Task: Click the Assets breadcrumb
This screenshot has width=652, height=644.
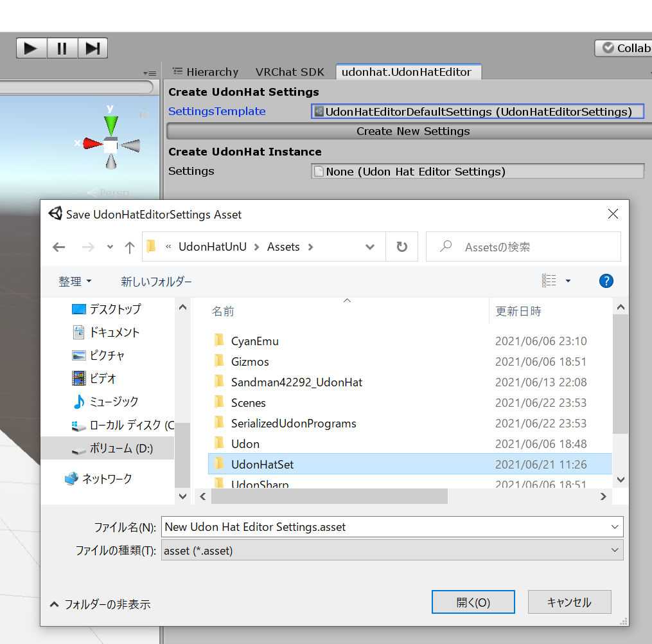Action: point(283,247)
